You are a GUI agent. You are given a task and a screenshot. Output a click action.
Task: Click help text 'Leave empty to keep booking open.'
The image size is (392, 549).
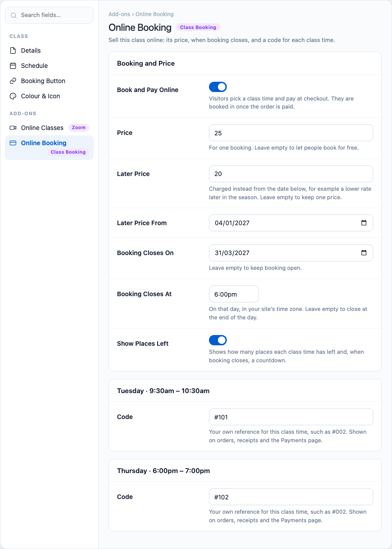[x=255, y=268]
